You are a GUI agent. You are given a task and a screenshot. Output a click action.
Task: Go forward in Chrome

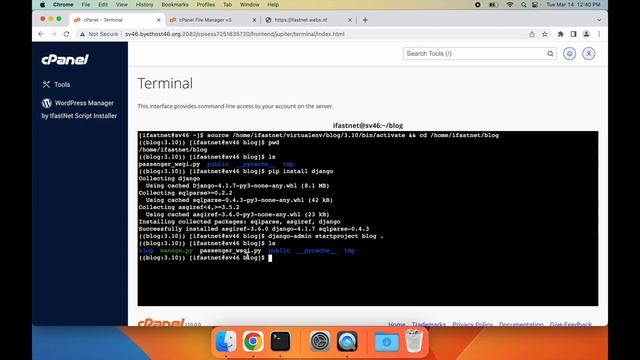(53, 34)
